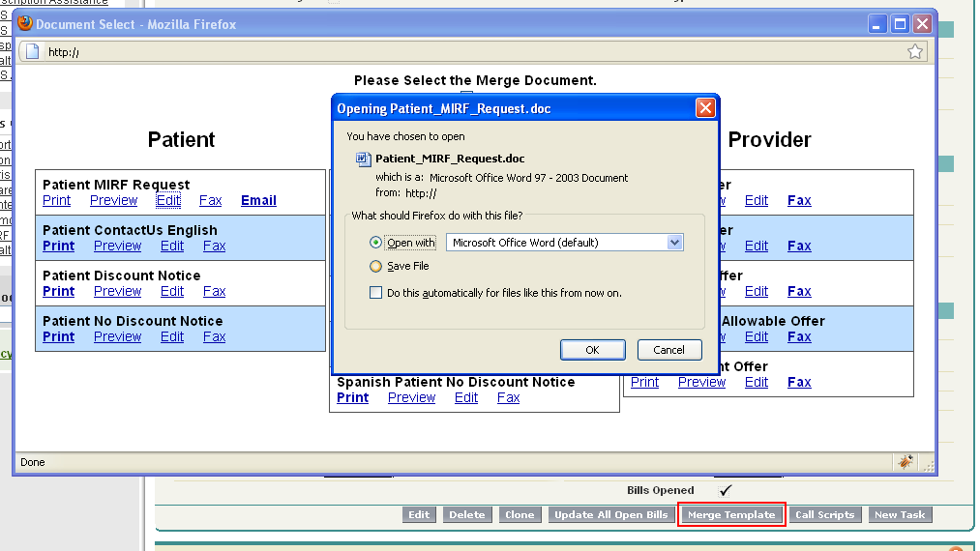Click New Task button

tap(900, 515)
